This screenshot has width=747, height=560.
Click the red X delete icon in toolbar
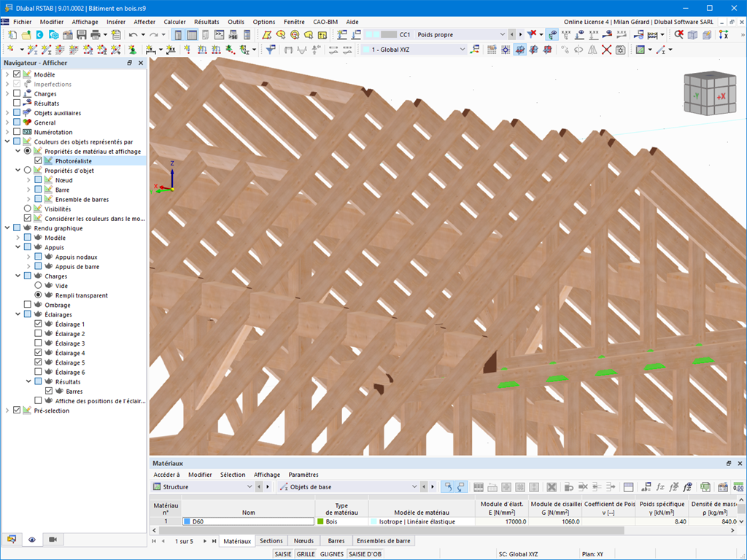(x=606, y=50)
